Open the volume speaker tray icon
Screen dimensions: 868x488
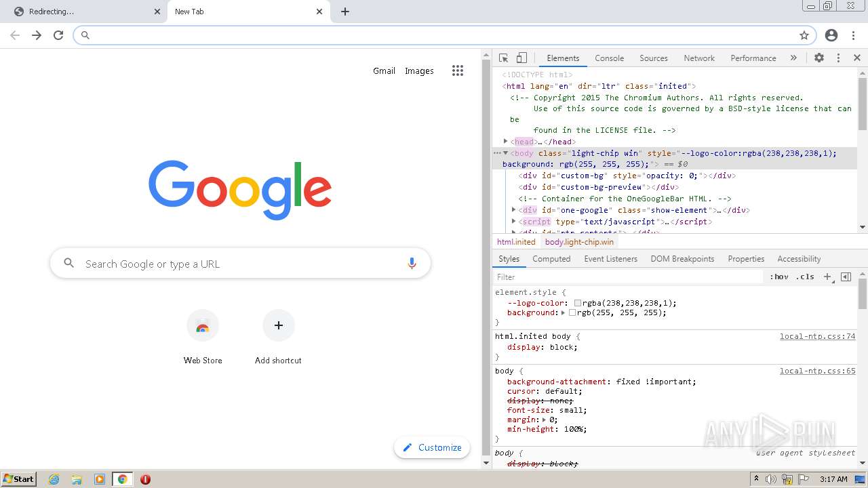[771, 479]
